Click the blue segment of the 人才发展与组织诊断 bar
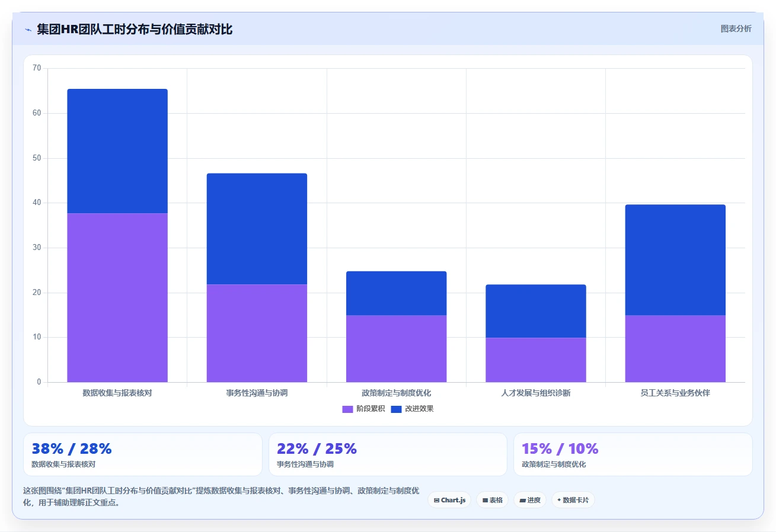Image resolution: width=776 pixels, height=532 pixels. (x=536, y=311)
